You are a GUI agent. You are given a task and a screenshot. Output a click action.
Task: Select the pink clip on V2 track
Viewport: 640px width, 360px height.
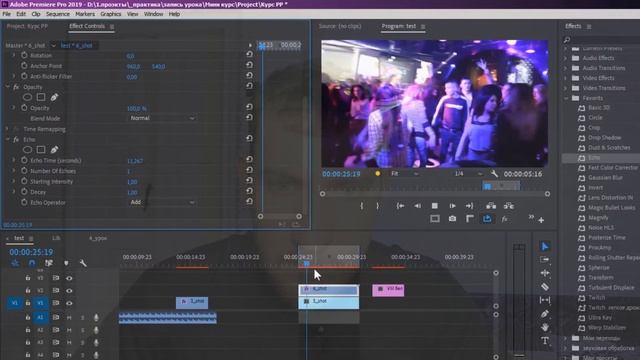[x=388, y=290]
